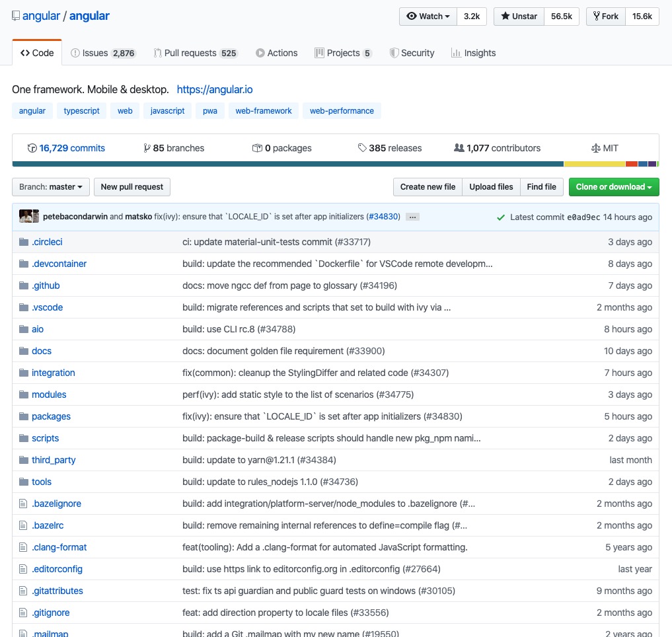Switch to the Code tab
Screen dimensions: 672x637
click(37, 53)
